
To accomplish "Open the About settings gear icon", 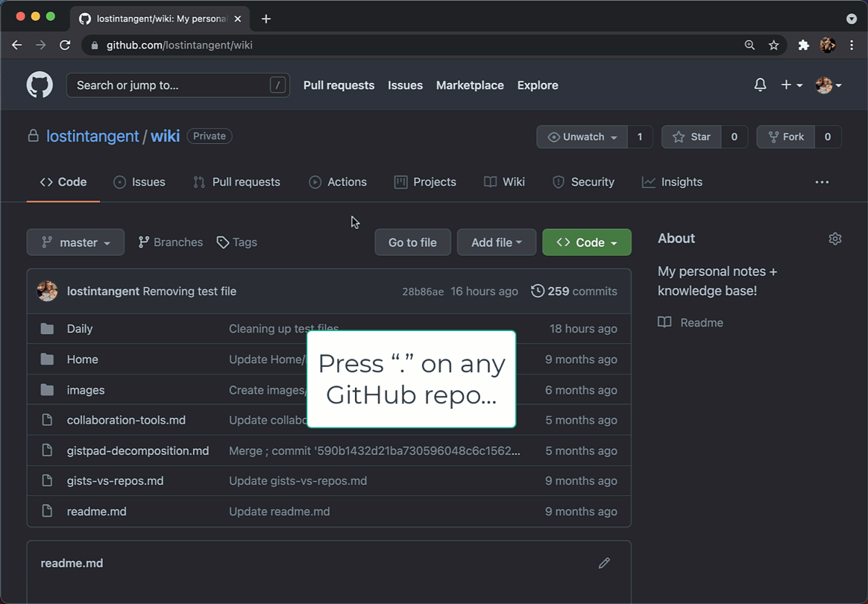I will click(835, 239).
